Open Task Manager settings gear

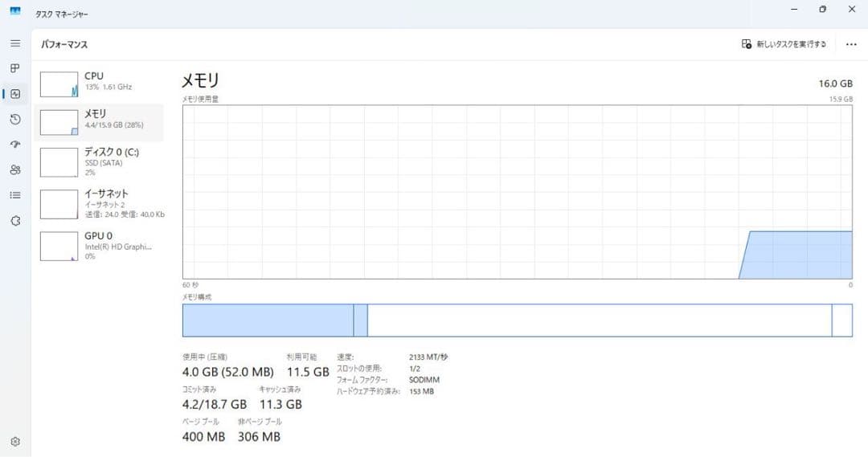click(15, 442)
